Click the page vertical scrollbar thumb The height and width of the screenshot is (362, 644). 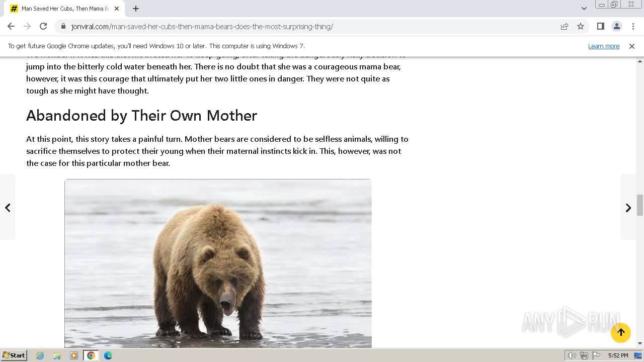640,205
